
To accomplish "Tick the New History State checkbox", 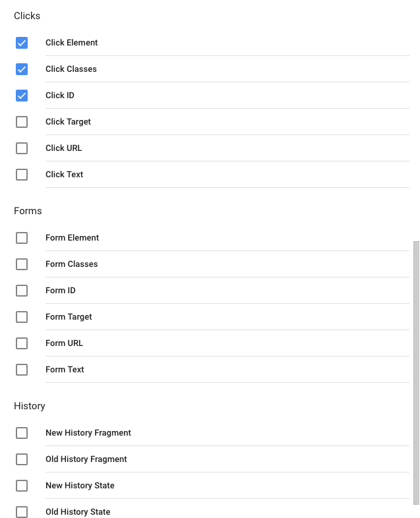I will coord(22,486).
